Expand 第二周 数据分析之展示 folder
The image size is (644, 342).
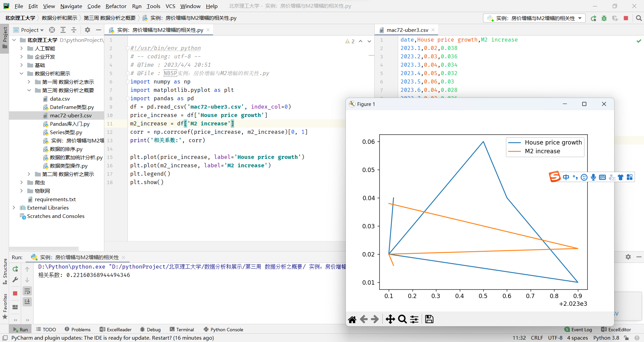[29, 174]
